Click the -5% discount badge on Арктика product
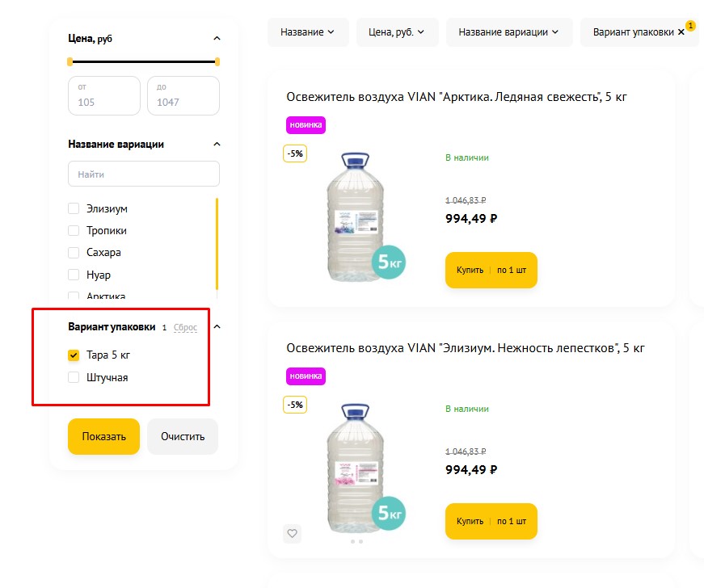Screen dimensions: 704x588 295,153
